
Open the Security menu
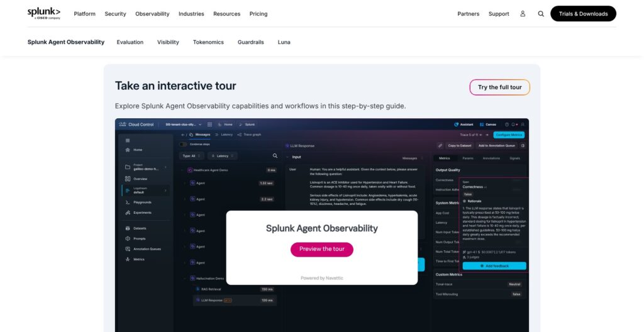click(115, 14)
